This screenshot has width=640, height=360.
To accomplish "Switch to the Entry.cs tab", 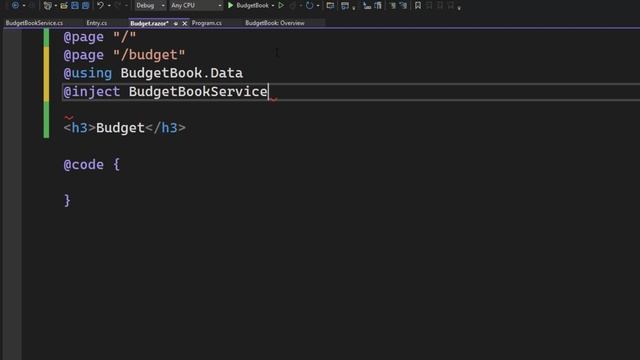I will point(97,23).
